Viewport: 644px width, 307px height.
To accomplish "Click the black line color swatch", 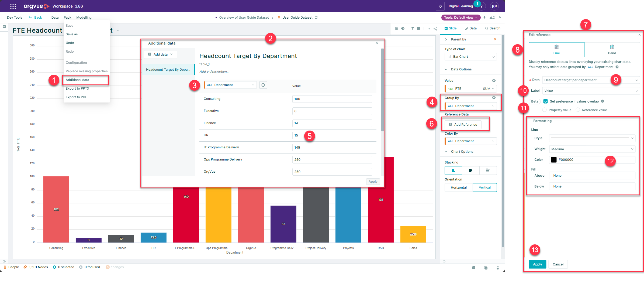I will pyautogui.click(x=554, y=160).
